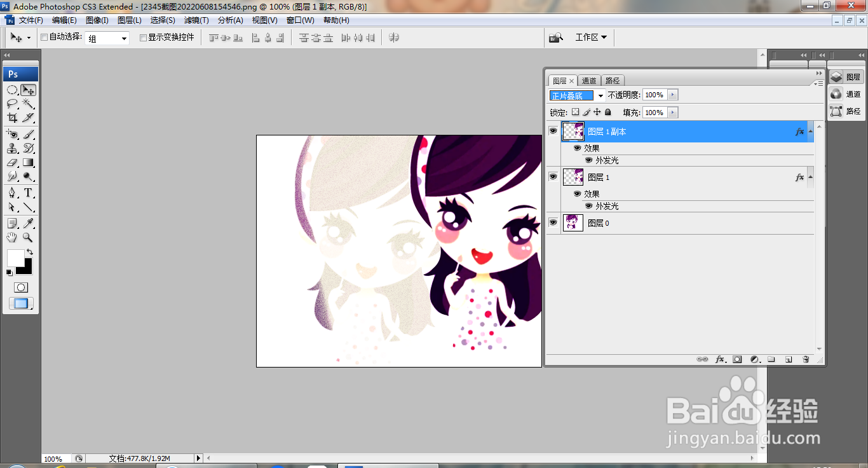Switch to 路径 tab in panel
Viewport: 868px width, 468px height.
pyautogui.click(x=613, y=81)
